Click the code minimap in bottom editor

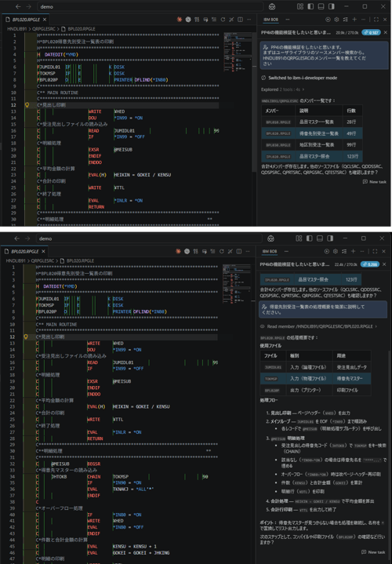point(236,284)
